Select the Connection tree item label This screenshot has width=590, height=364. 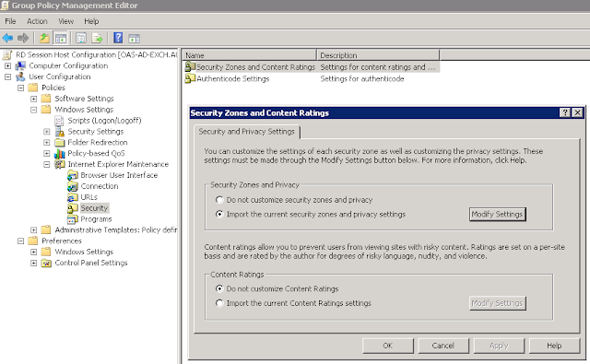click(100, 186)
